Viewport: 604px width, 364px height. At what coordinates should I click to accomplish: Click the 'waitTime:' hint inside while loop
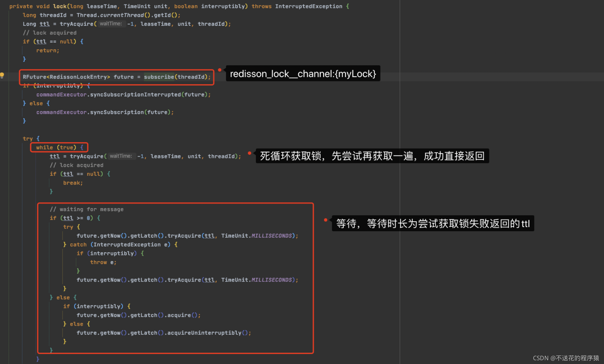point(121,156)
